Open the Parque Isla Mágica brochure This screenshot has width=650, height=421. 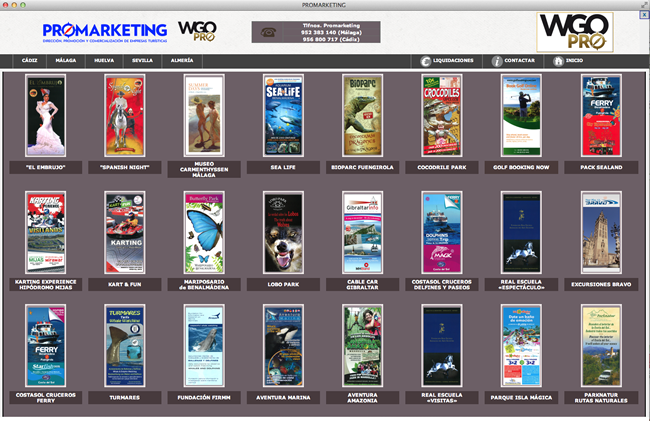[521, 345]
